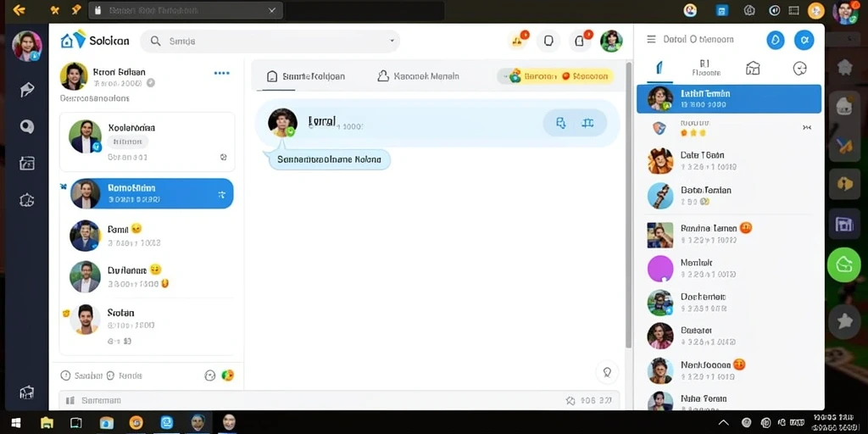Click the blue alpha button in right panel header
This screenshot has width=868, height=434.
click(804, 40)
